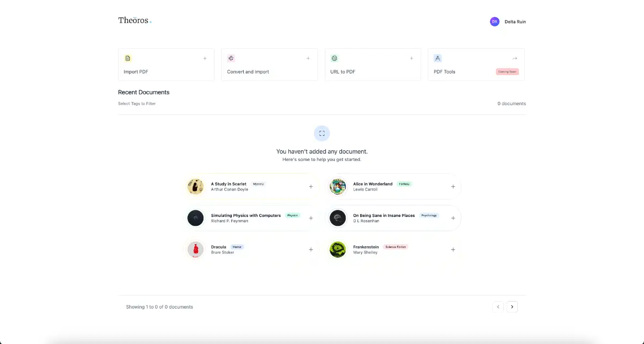This screenshot has height=344, width=644.
Task: Click the Psychology tag
Action: (429, 216)
